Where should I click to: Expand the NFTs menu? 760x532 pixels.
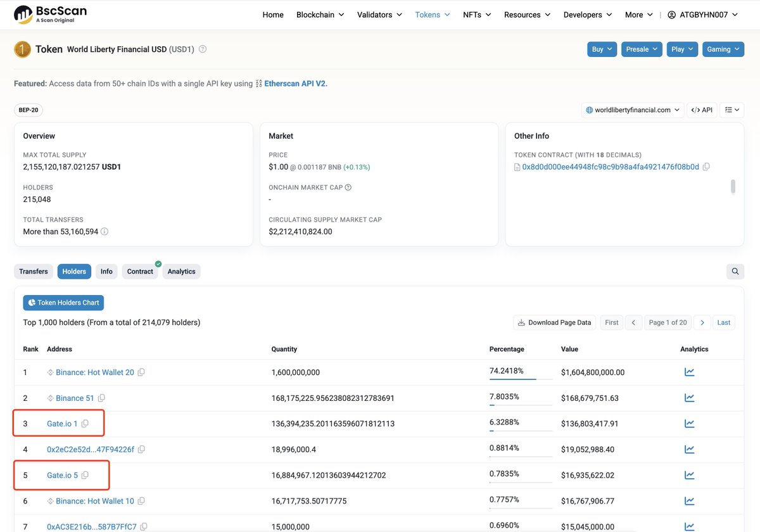(477, 15)
